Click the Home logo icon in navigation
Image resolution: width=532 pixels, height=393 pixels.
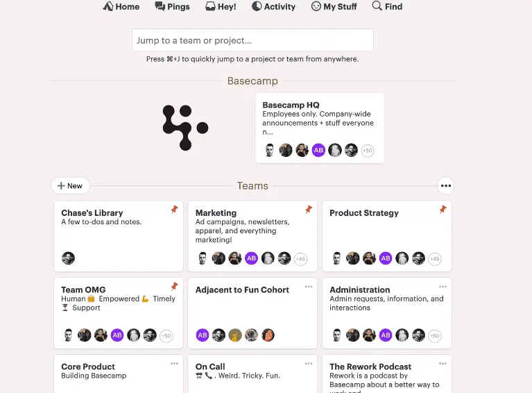(x=108, y=6)
